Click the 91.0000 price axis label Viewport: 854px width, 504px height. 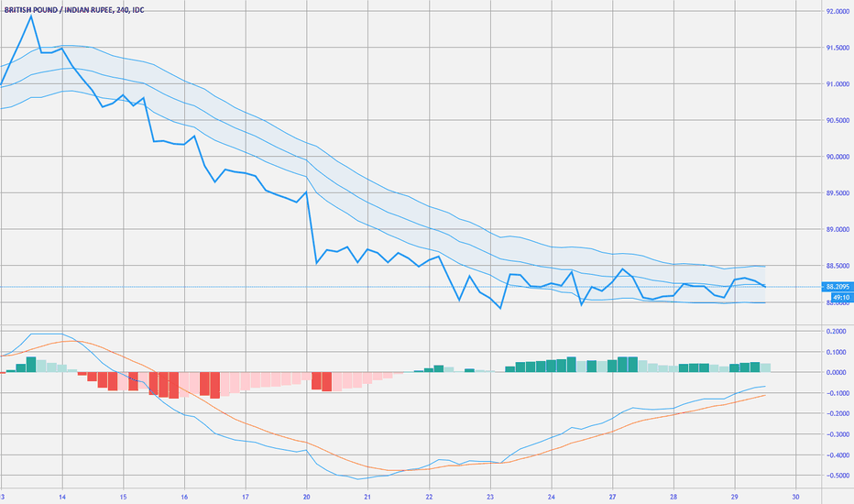(x=838, y=84)
